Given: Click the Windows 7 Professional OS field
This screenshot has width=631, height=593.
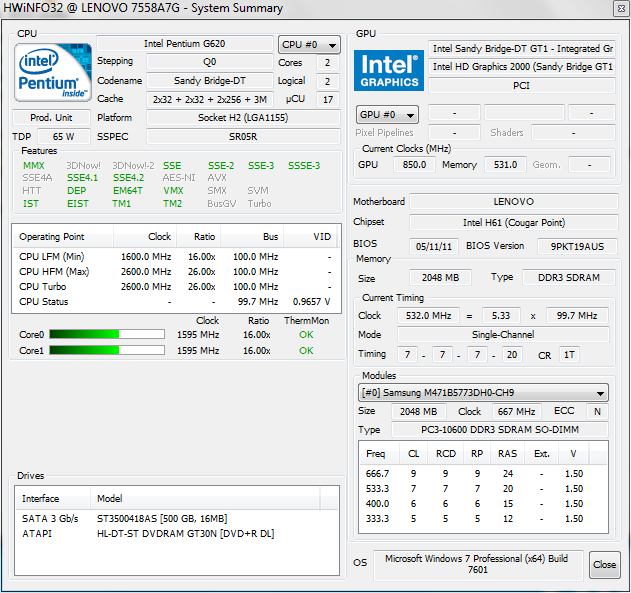Looking at the screenshot, I should [x=476, y=564].
